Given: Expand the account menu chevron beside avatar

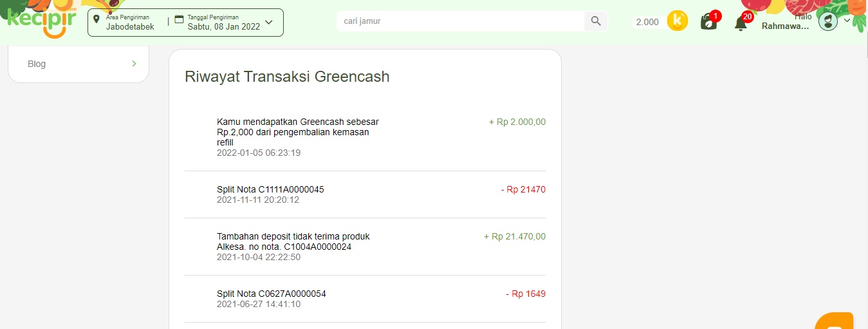Looking at the screenshot, I should [847, 20].
